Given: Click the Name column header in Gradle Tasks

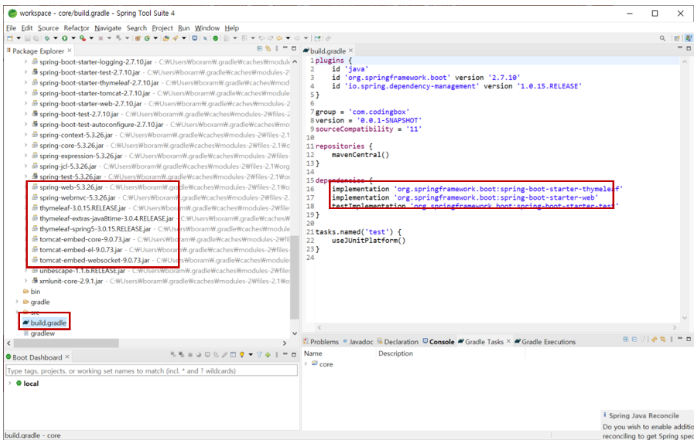Looking at the screenshot, I should (x=313, y=353).
